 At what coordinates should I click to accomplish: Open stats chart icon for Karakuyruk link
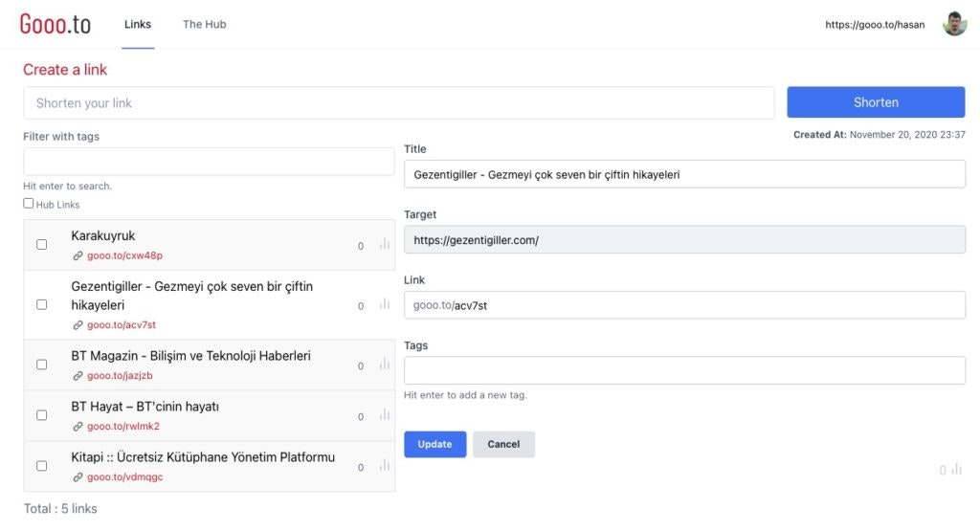pyautogui.click(x=385, y=245)
